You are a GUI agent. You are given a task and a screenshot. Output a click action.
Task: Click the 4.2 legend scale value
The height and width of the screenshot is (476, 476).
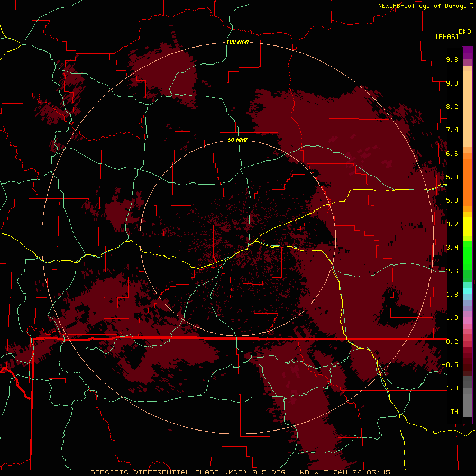[x=452, y=224]
